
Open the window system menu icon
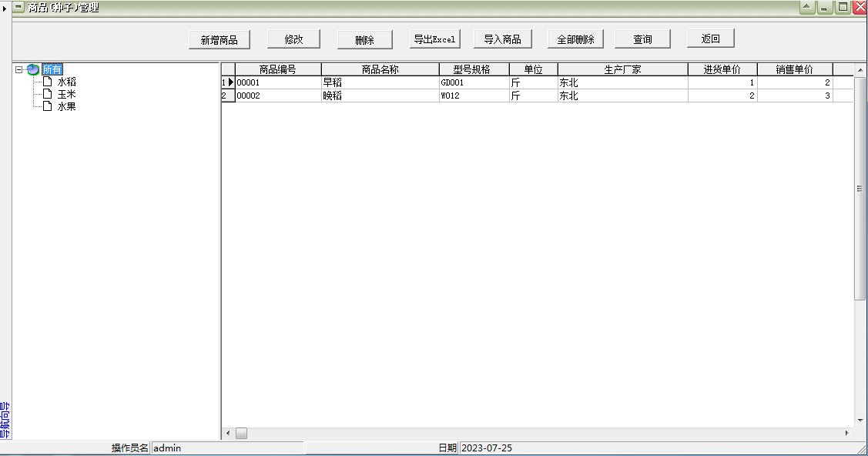[18, 7]
